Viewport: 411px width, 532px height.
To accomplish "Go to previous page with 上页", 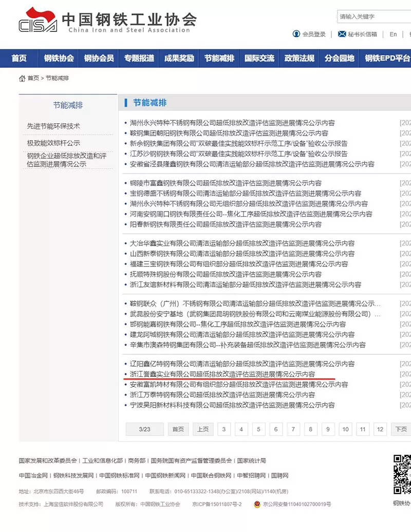I will point(203,429).
